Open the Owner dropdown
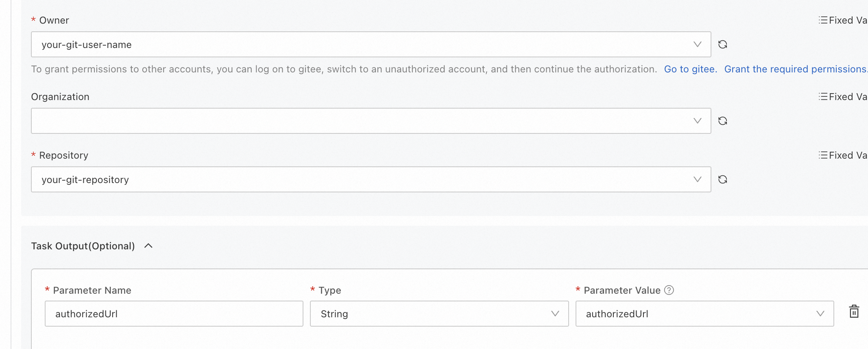This screenshot has width=868, height=349. [x=697, y=44]
